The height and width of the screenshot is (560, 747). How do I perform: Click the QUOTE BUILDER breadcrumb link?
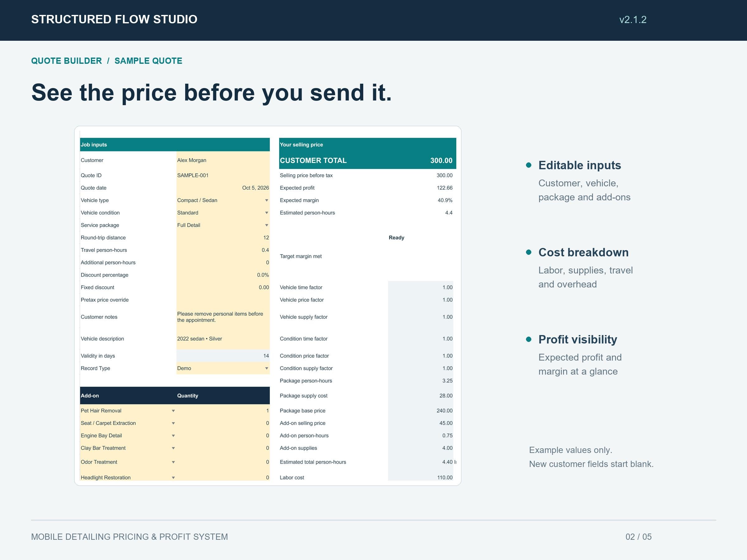click(67, 61)
